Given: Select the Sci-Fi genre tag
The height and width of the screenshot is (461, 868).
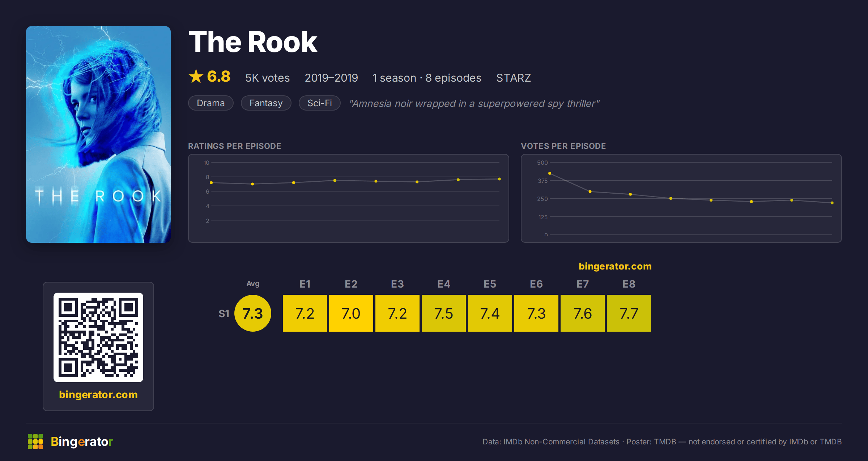Looking at the screenshot, I should pos(320,103).
